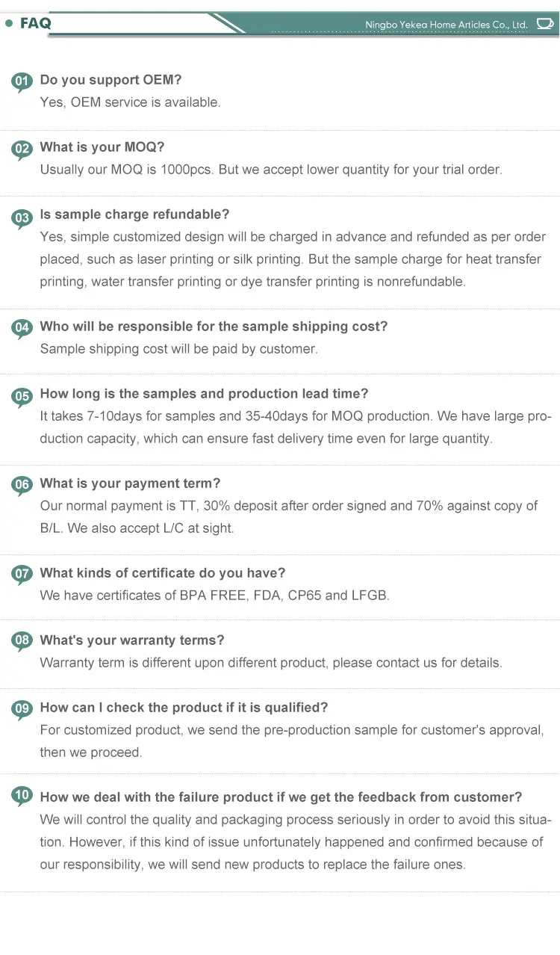560x955 pixels.
Task: Select the FAQ header label
Action: click(x=35, y=23)
